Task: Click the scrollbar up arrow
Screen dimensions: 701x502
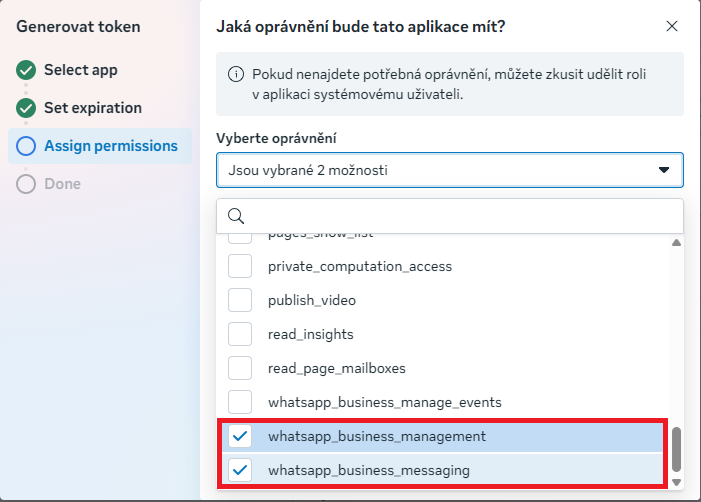Action: pyautogui.click(x=676, y=242)
